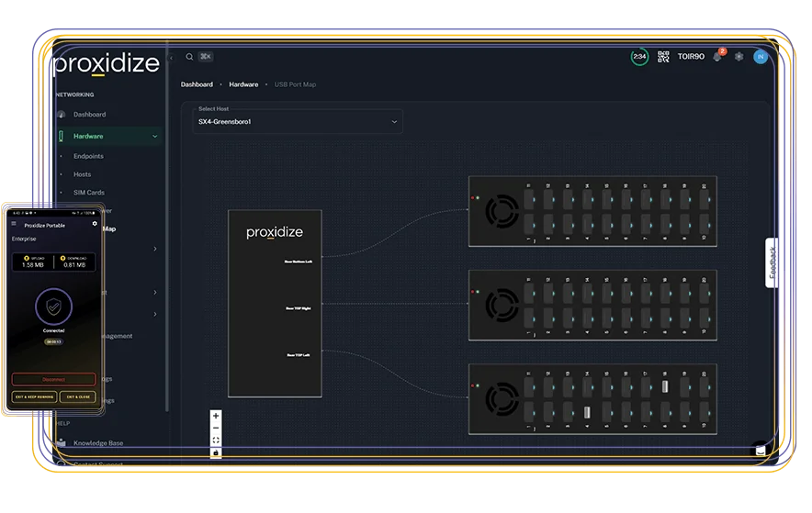
Task: Click the Enterprise label on phone
Action: 24,239
